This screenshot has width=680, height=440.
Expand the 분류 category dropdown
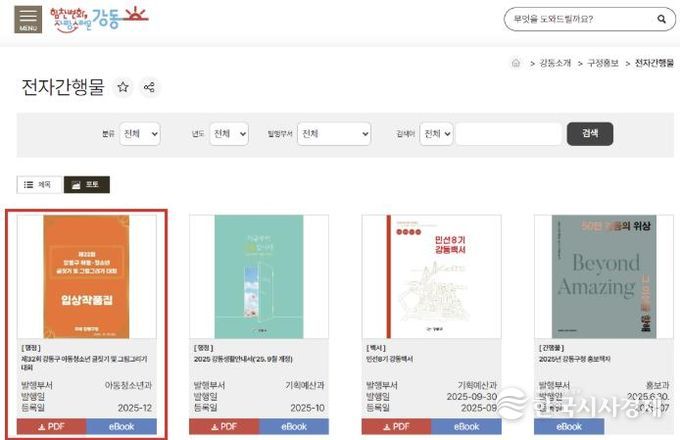(139, 134)
